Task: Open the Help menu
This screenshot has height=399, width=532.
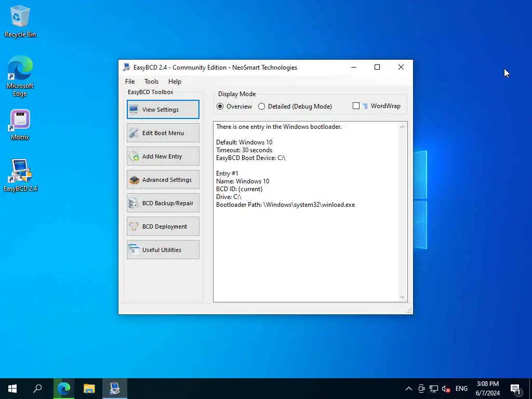Action: [x=175, y=82]
